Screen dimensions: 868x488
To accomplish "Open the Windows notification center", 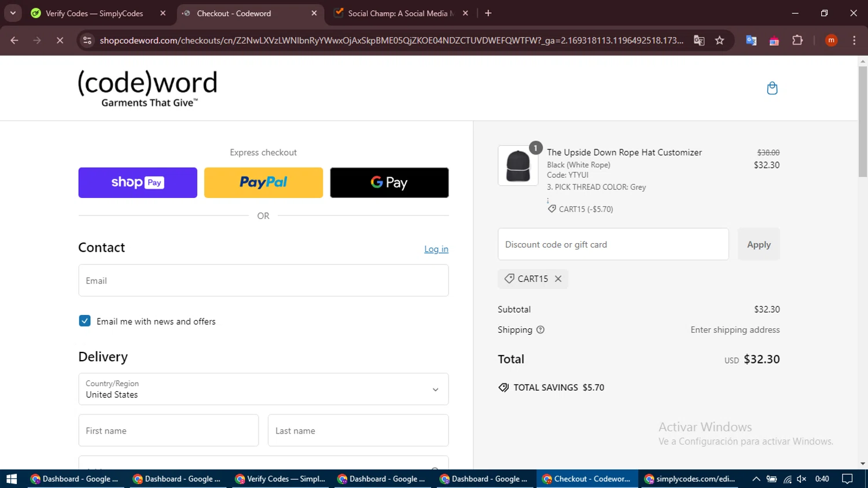I will click(x=847, y=479).
